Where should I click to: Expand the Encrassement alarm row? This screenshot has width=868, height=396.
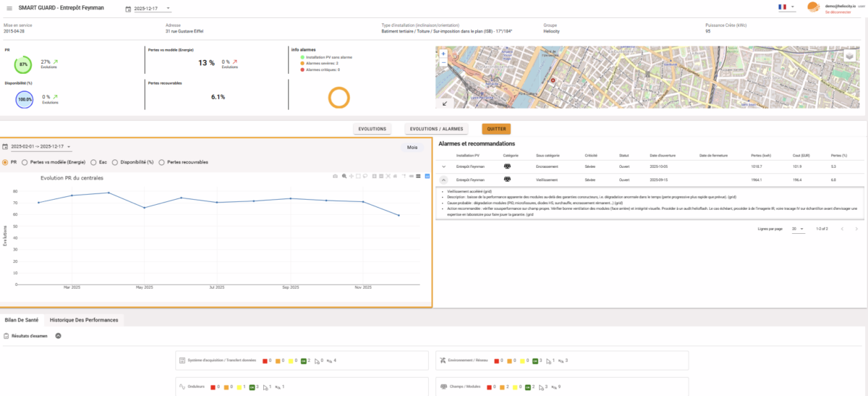(444, 166)
